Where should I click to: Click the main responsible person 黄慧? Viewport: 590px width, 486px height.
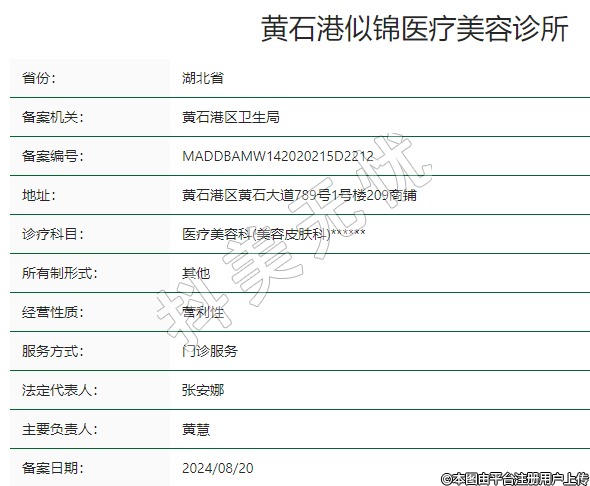[x=196, y=430]
